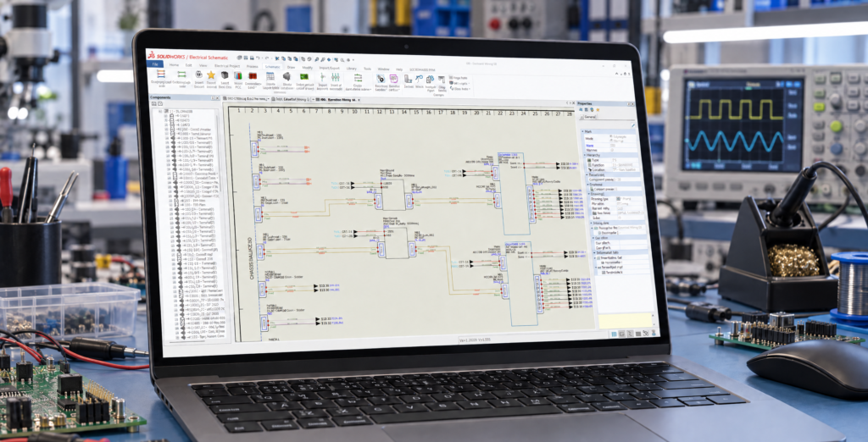
Task: Click column 28 in the drawing ruler
Action: click(569, 113)
